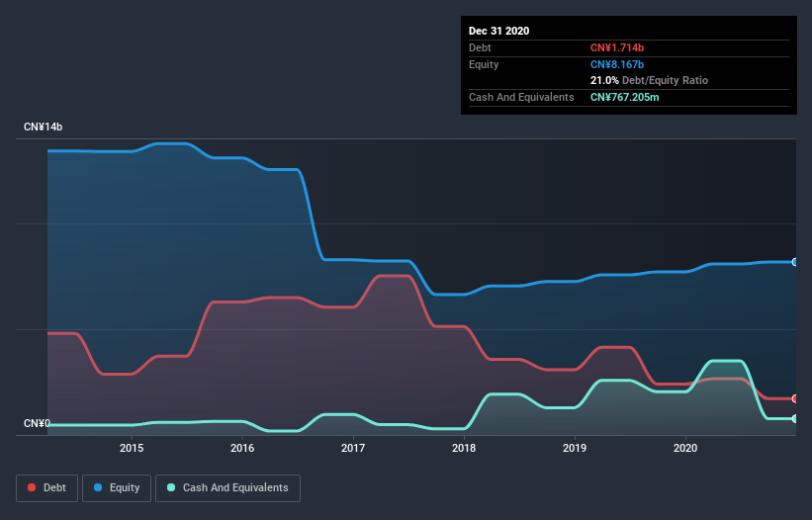Toggle Cash And Equivalents legend button

[227, 488]
